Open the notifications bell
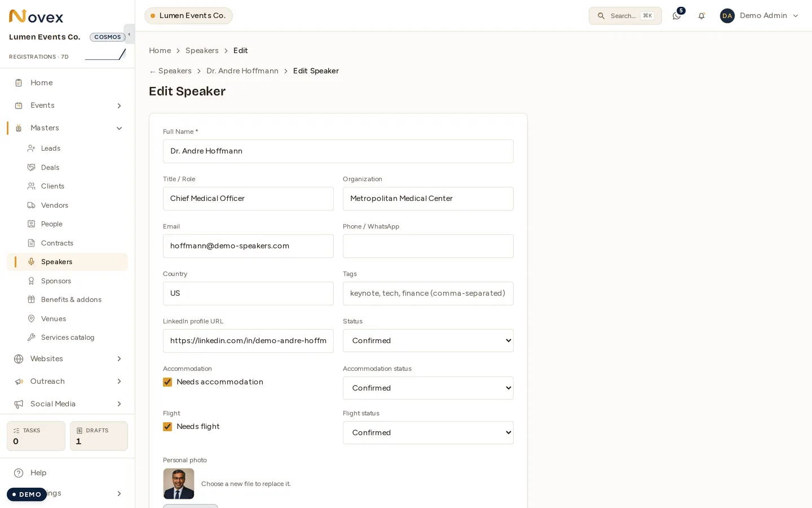 coord(701,16)
